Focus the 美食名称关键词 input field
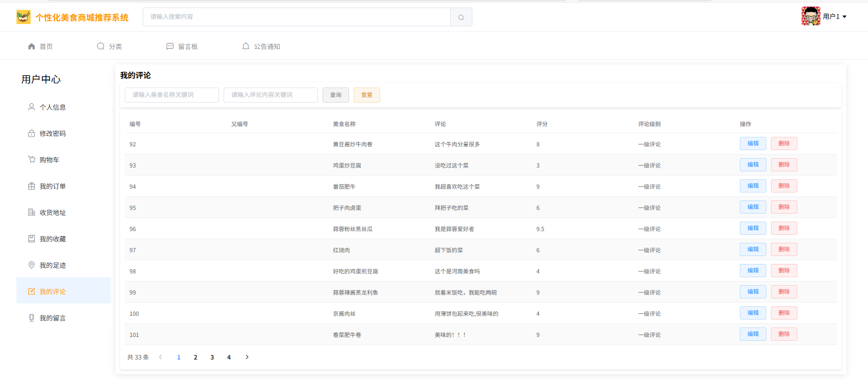Screen dimensions: 868x392 172,95
